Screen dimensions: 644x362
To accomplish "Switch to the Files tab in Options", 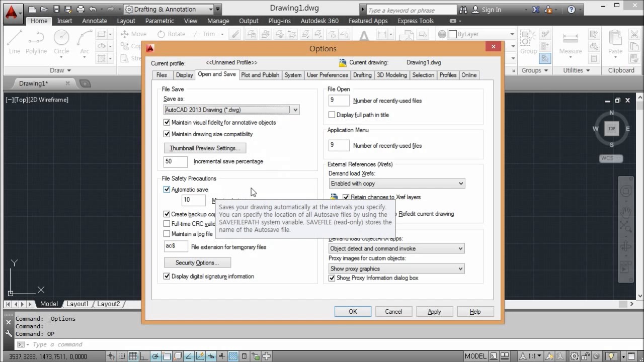I will 162,75.
